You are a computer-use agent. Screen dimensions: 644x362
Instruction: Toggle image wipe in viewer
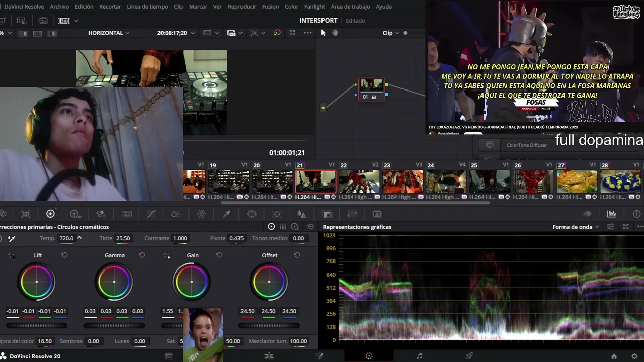22,33
